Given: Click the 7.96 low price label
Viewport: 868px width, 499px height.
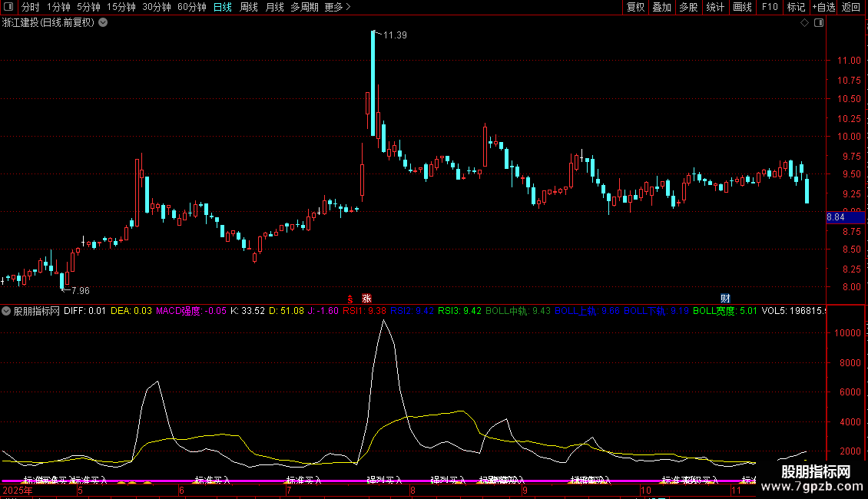Looking at the screenshot, I should tap(80, 290).
